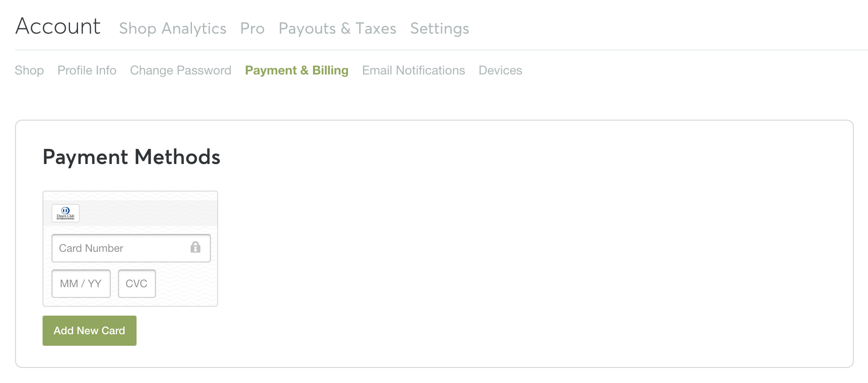
Task: Select the Shop sub-tab
Action: 29,70
